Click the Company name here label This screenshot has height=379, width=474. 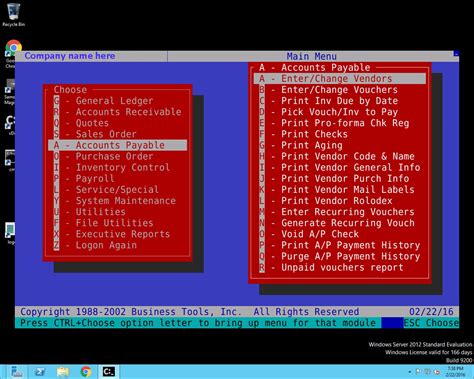70,56
